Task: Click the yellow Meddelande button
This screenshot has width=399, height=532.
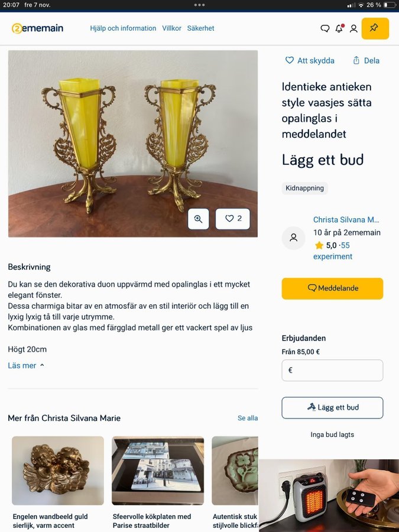Action: [332, 288]
